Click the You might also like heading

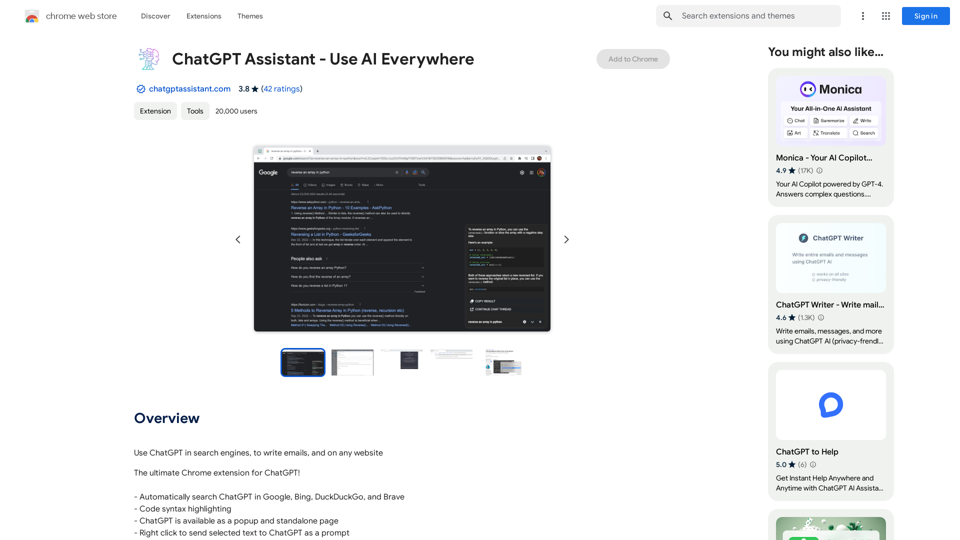pyautogui.click(x=826, y=52)
